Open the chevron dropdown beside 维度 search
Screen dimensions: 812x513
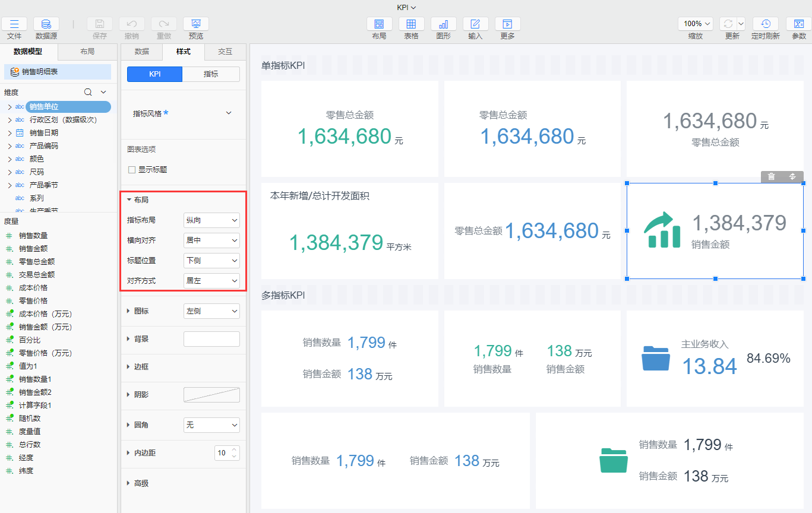point(103,92)
